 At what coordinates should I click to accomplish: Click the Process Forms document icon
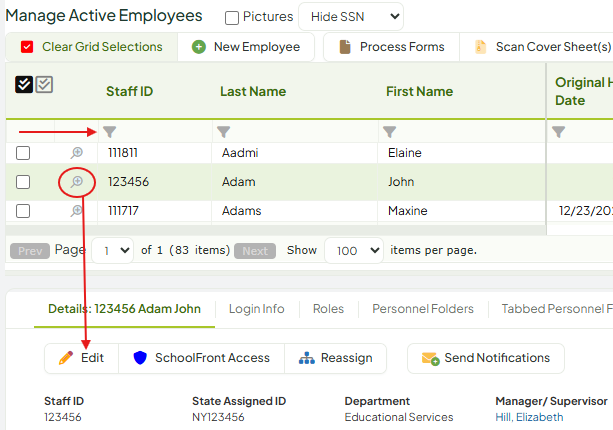tap(345, 47)
